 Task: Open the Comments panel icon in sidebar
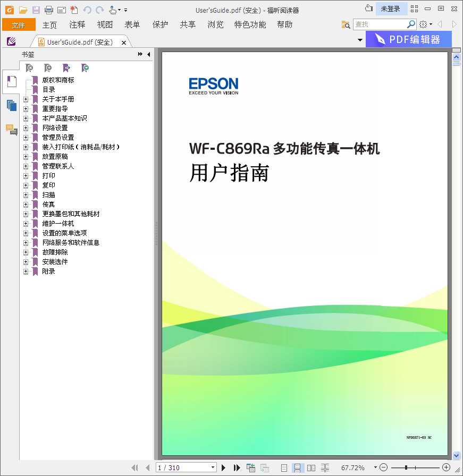12,130
